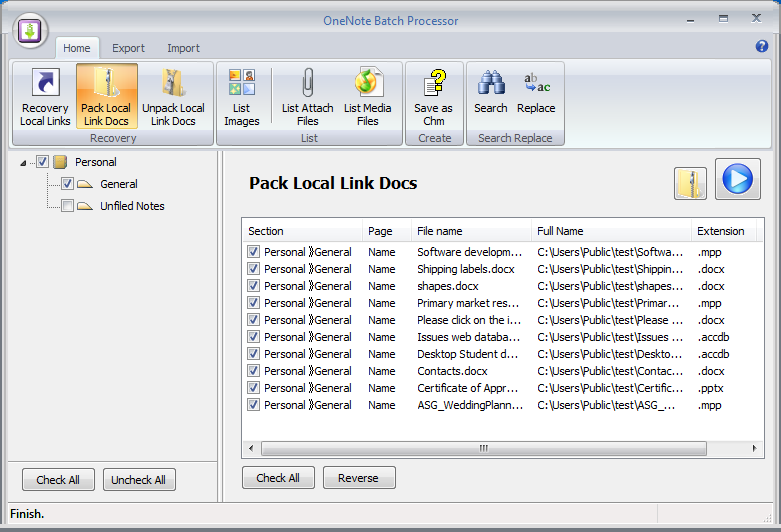Select the Unfiled Notes label in the tree
781x532 pixels.
coord(132,206)
